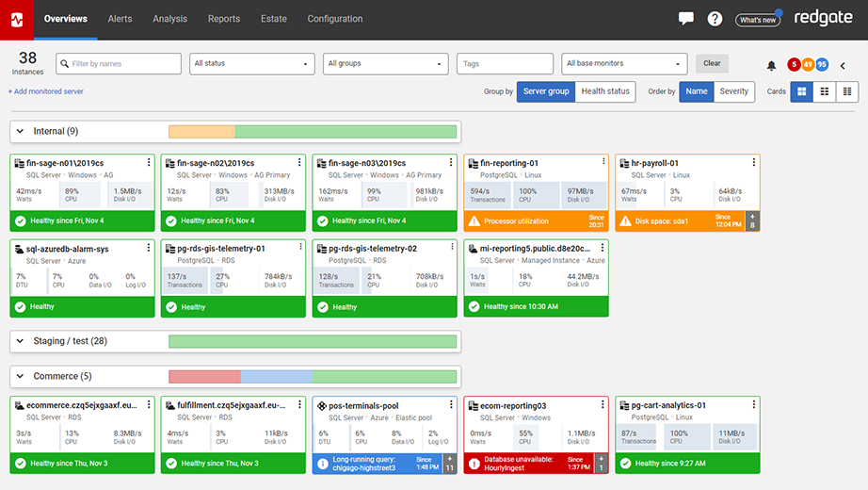Image resolution: width=868 pixels, height=490 pixels.
Task: Open kebab menu on pg-rds-gis-telemetry-02 card
Action: [x=452, y=247]
